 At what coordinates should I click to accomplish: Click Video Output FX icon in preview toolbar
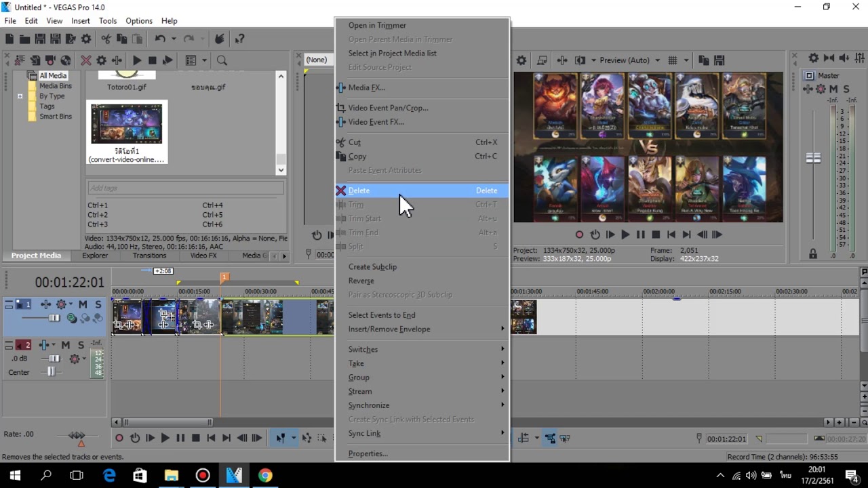tap(561, 60)
